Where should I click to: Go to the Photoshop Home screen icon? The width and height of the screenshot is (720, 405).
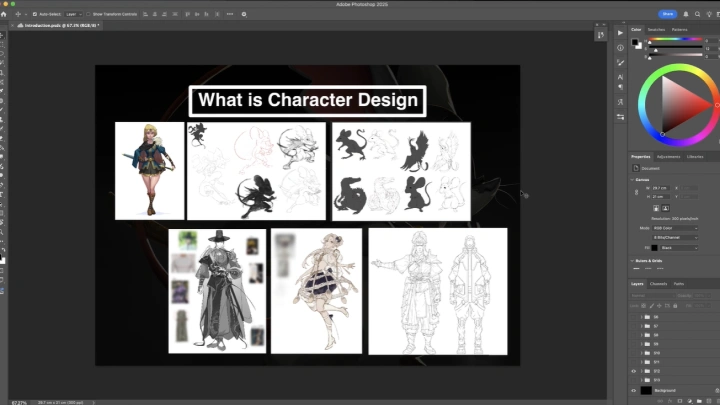tap(4, 14)
